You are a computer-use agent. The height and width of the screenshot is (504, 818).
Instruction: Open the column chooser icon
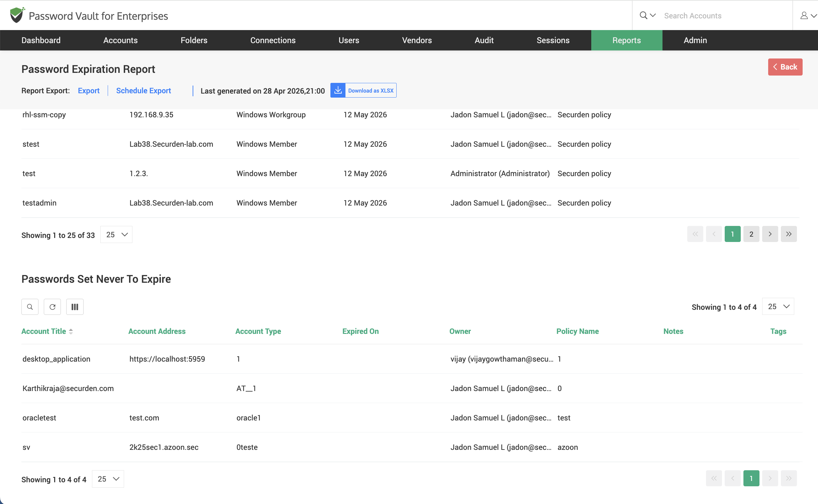coord(75,307)
